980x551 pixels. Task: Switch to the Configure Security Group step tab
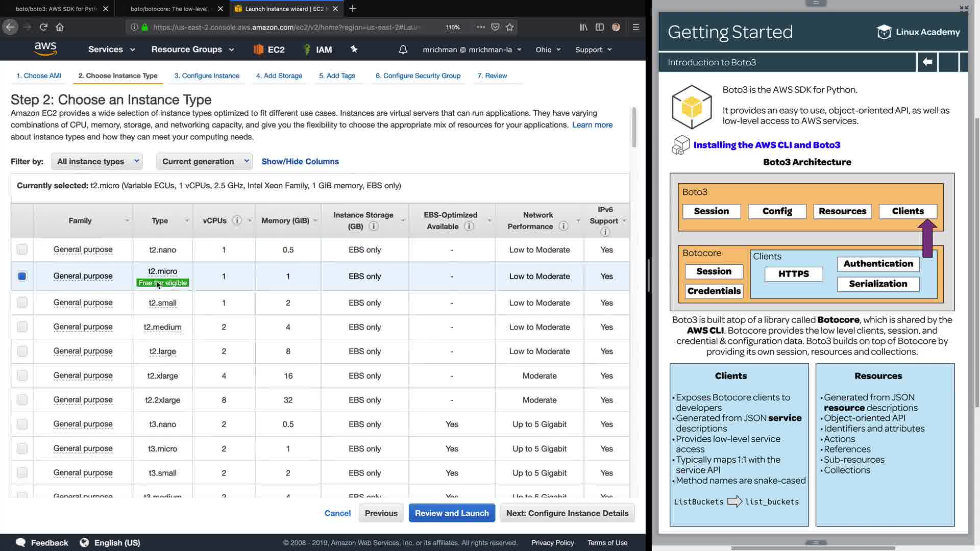coord(418,76)
